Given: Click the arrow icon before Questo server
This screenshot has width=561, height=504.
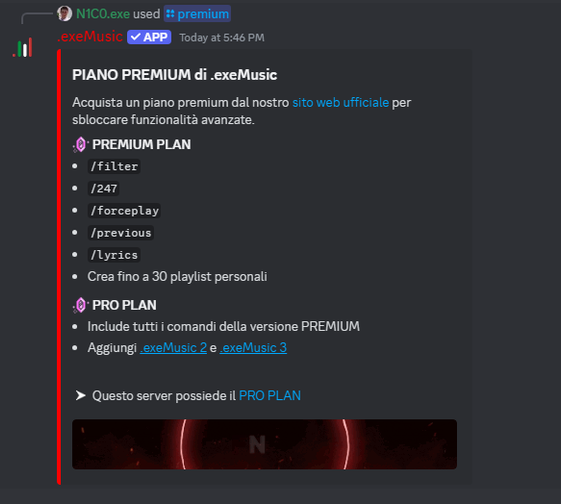Looking at the screenshot, I should point(81,395).
